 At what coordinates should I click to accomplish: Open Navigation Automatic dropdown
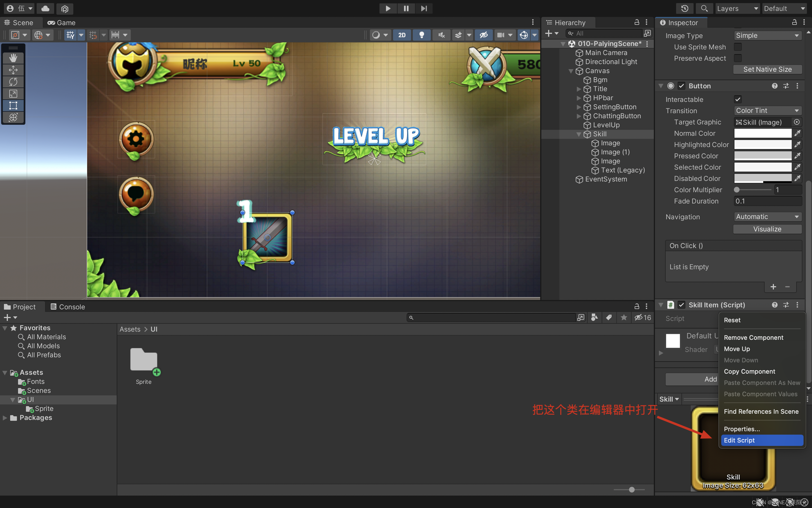(x=767, y=217)
